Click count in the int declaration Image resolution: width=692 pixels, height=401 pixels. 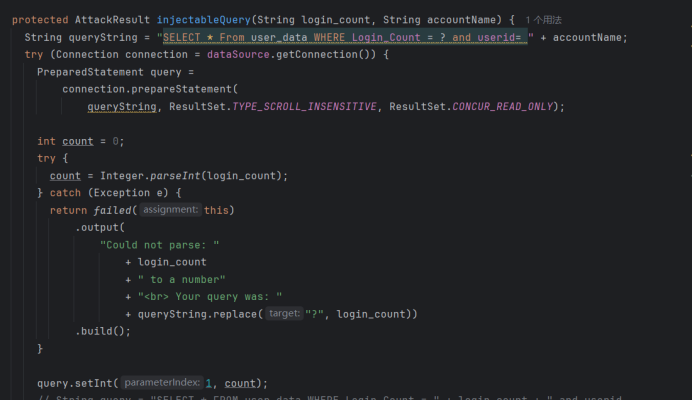(x=78, y=141)
